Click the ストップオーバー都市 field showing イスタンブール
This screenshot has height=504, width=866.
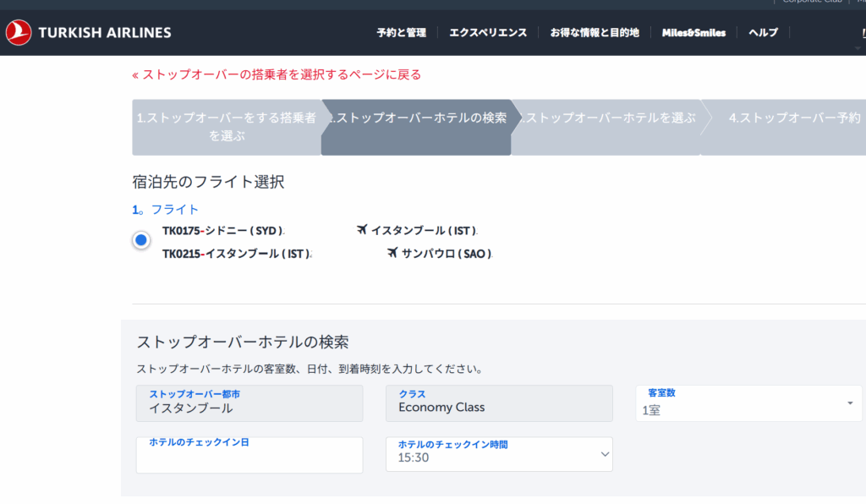pos(249,403)
